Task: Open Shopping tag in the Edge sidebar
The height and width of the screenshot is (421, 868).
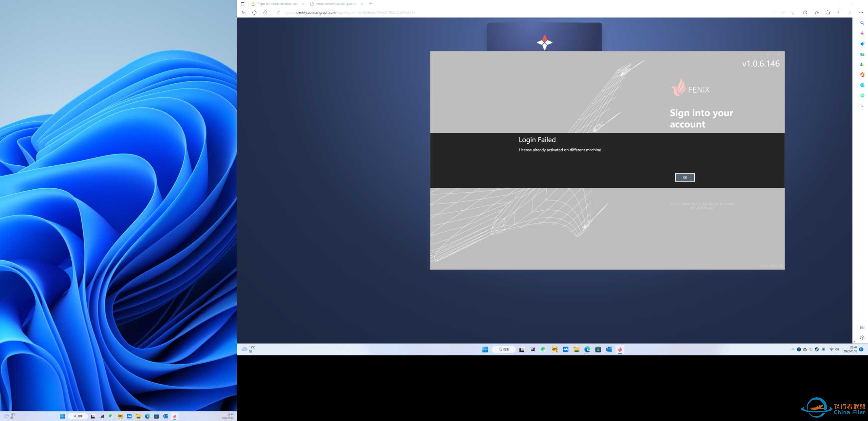Action: [862, 44]
